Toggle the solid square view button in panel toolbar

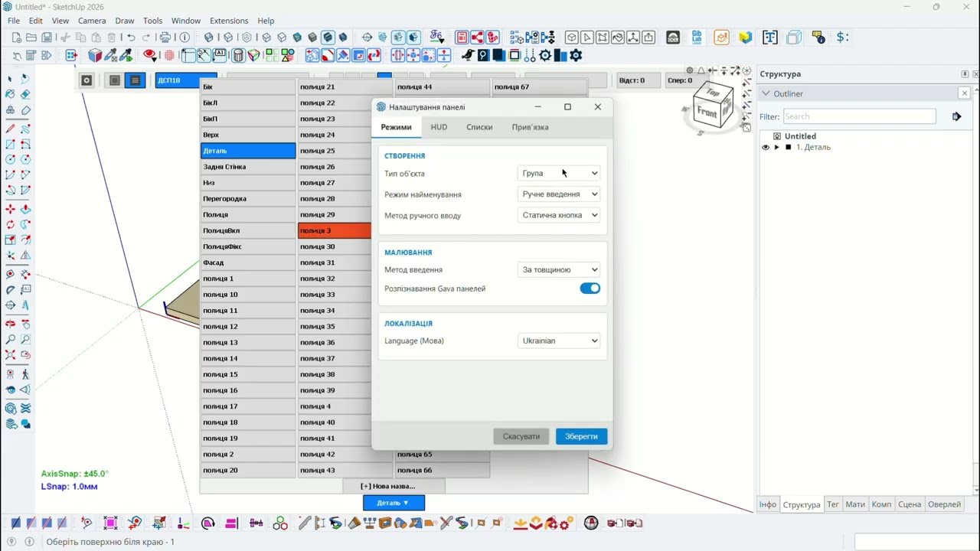115,80
